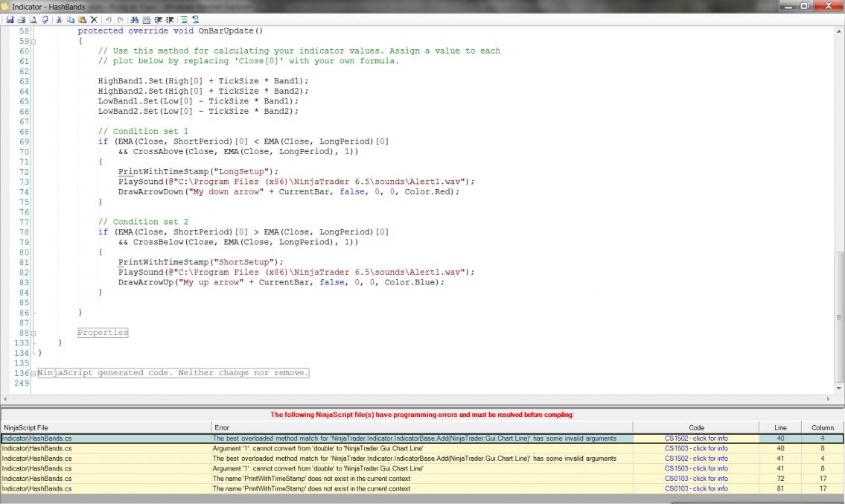
Task: Click the vertical scrollbar thumb of editor
Action: pyautogui.click(x=838, y=317)
